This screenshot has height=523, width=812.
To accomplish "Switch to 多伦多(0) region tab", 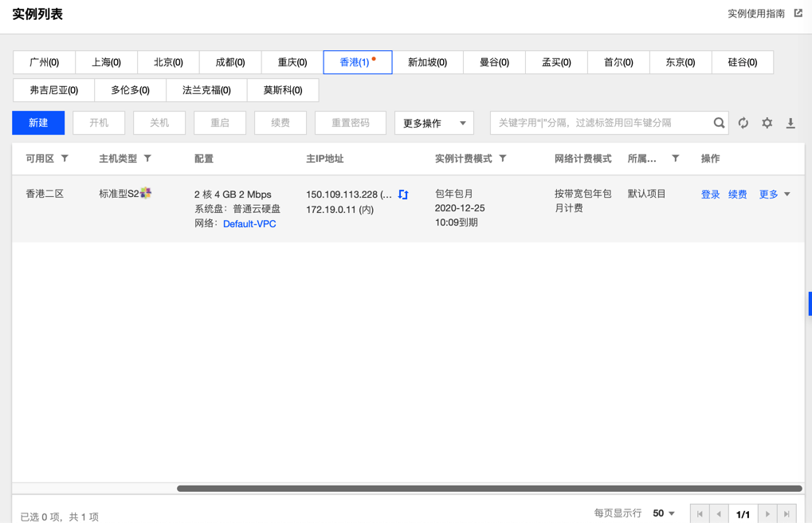I will [131, 90].
